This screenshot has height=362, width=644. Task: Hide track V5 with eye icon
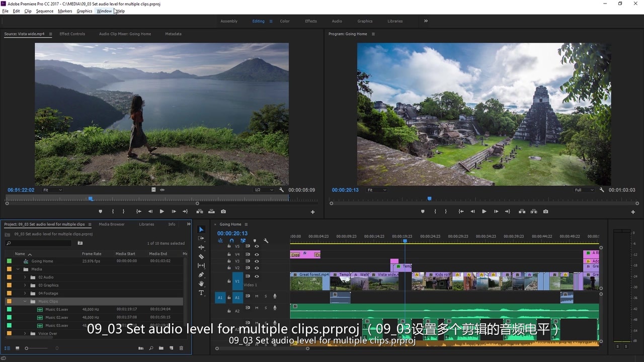pyautogui.click(x=257, y=246)
